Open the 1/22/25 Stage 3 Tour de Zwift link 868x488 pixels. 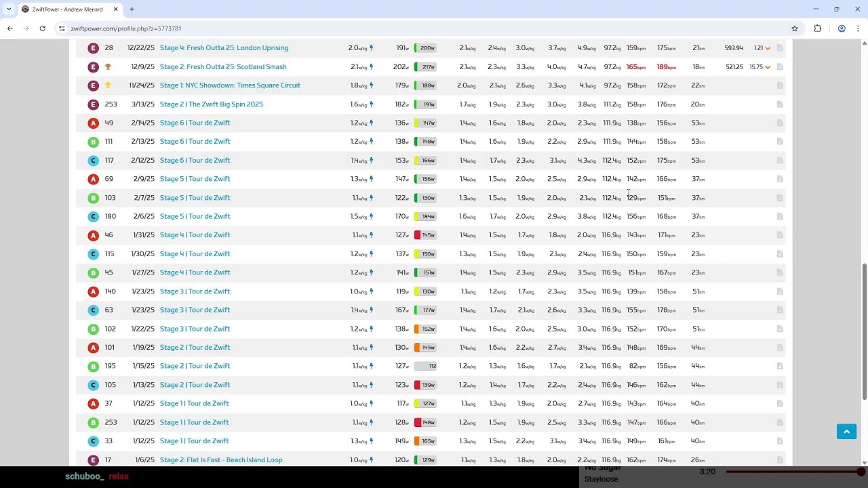pos(195,329)
